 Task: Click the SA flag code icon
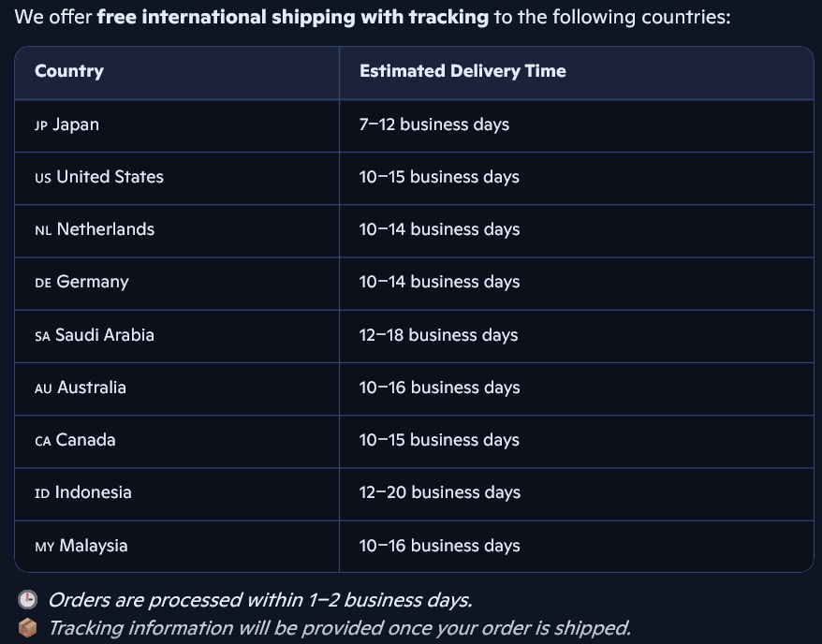(42, 337)
